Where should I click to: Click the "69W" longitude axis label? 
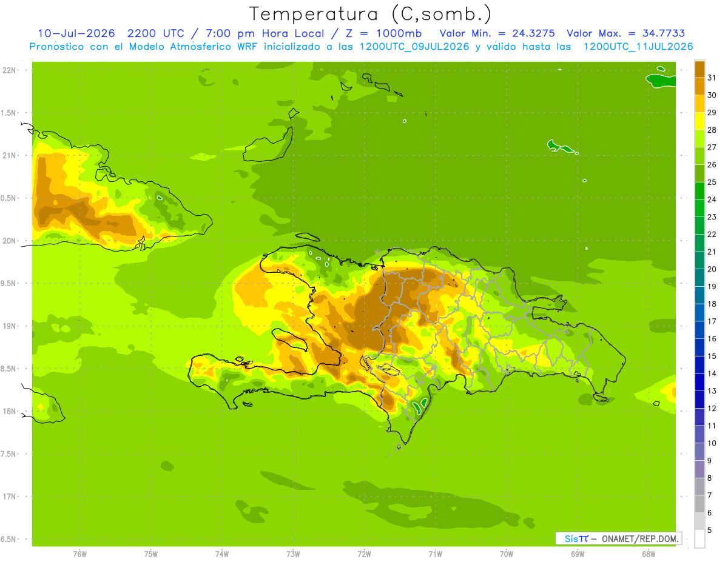coord(578,554)
